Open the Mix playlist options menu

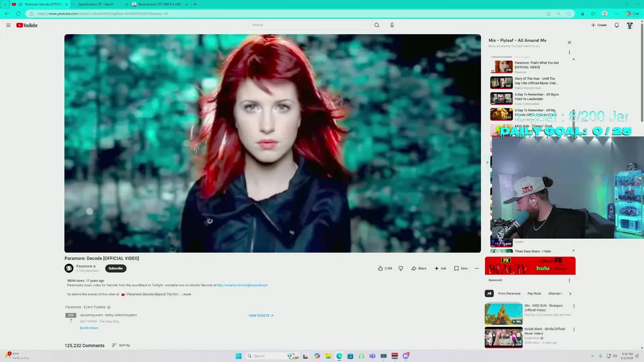[x=569, y=52]
